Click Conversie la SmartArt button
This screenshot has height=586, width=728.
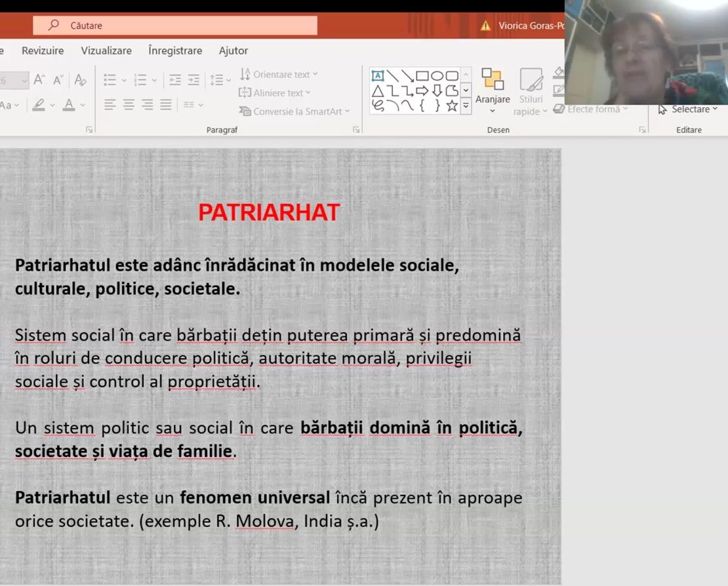click(294, 111)
